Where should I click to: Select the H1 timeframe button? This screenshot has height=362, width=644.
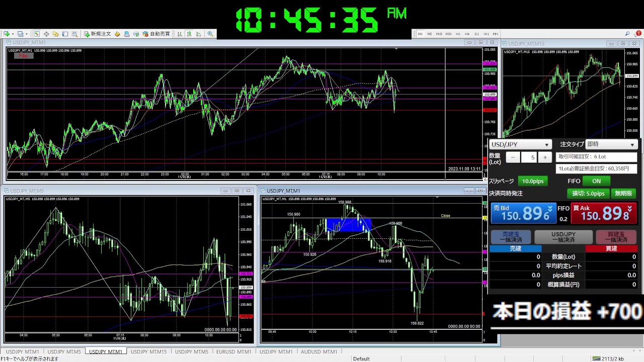(458, 34)
